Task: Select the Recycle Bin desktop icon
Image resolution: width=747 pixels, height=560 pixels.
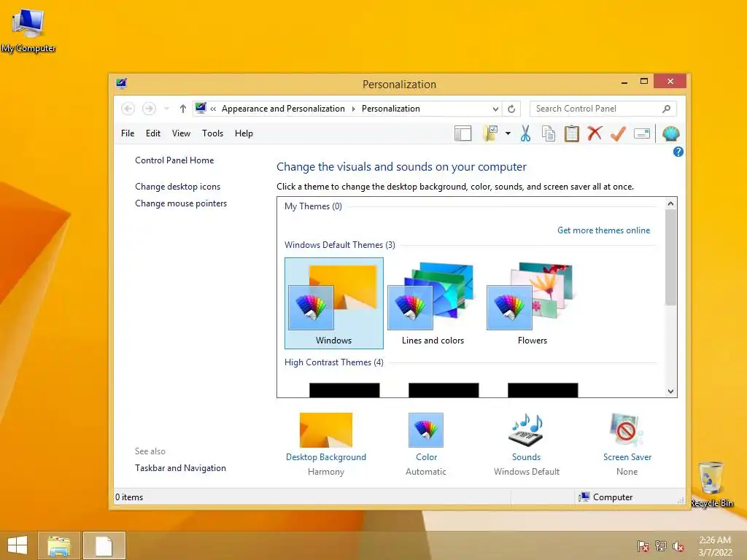Action: point(711,484)
